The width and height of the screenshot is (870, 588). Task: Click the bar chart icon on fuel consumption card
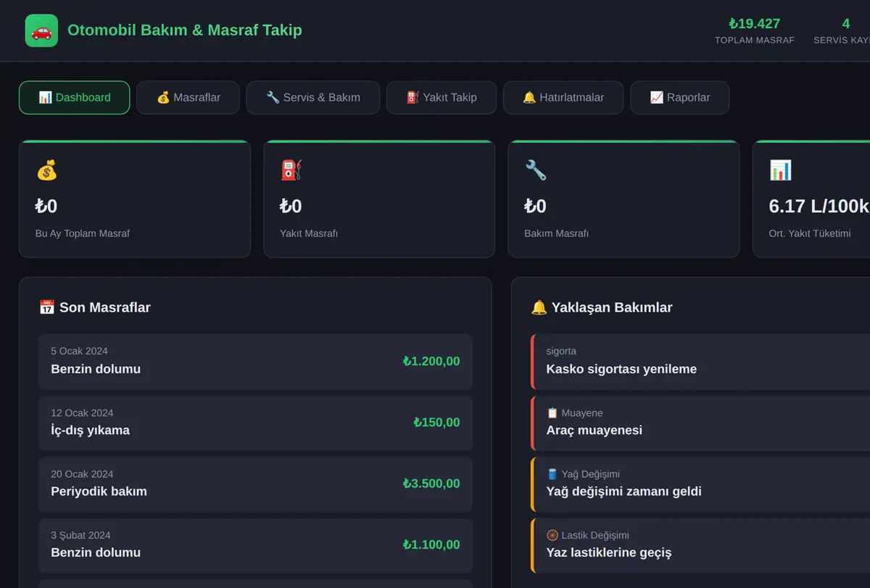(780, 170)
